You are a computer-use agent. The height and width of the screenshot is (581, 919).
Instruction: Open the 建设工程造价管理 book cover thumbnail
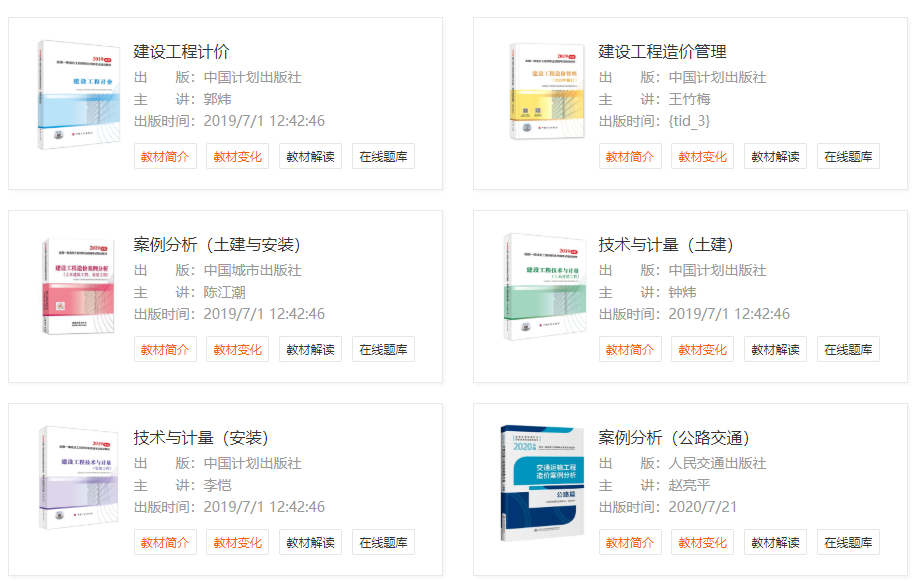[547, 91]
